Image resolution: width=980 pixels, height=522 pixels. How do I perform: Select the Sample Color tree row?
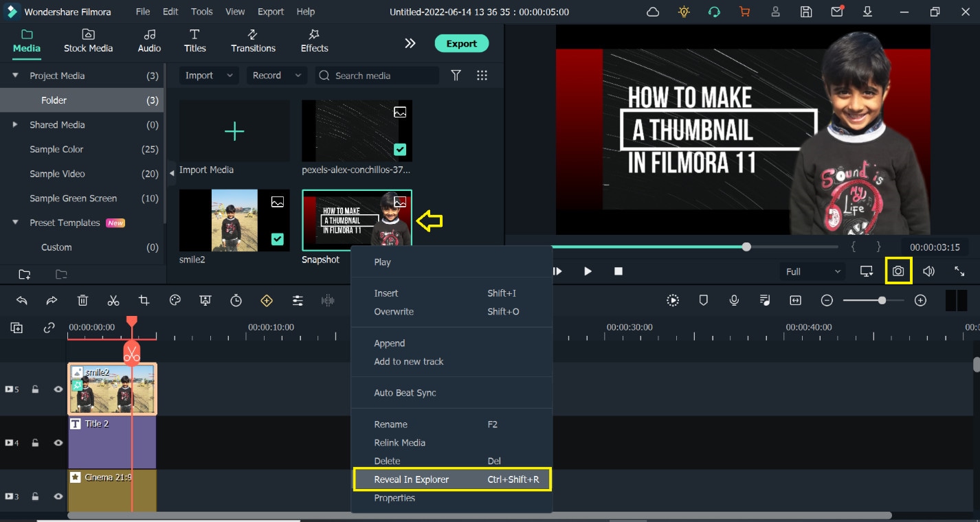[x=82, y=149]
